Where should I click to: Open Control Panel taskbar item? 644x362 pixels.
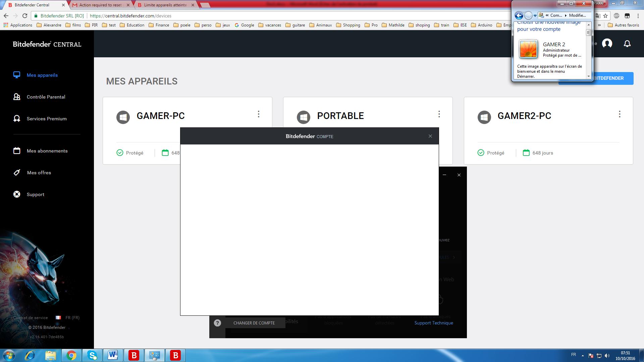155,355
